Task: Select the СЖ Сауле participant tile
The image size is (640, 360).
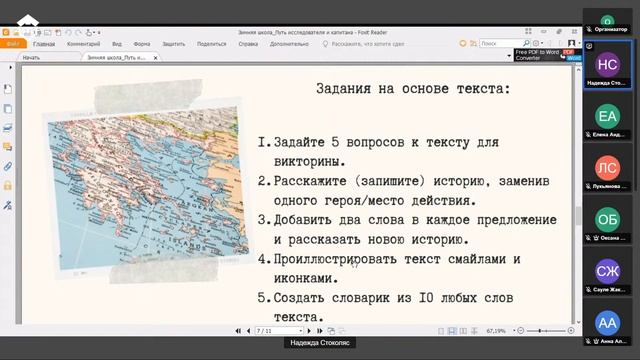Action: point(607,271)
